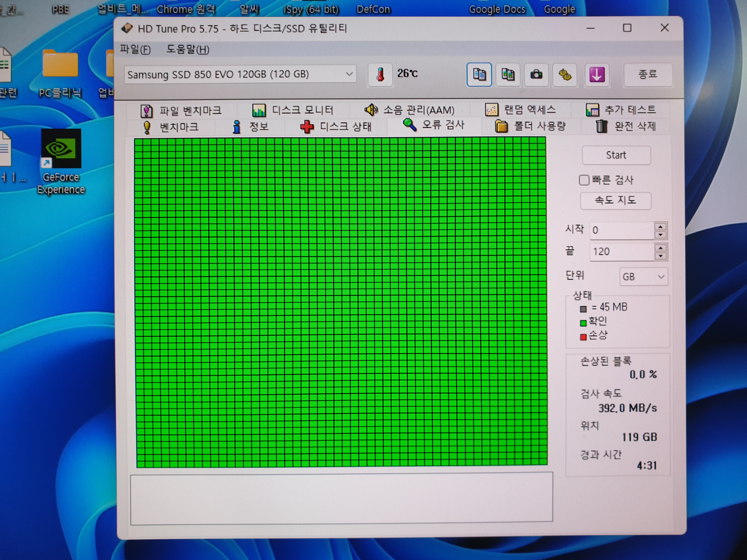Click the 26°C temperature reading
The height and width of the screenshot is (560, 747).
click(x=408, y=73)
